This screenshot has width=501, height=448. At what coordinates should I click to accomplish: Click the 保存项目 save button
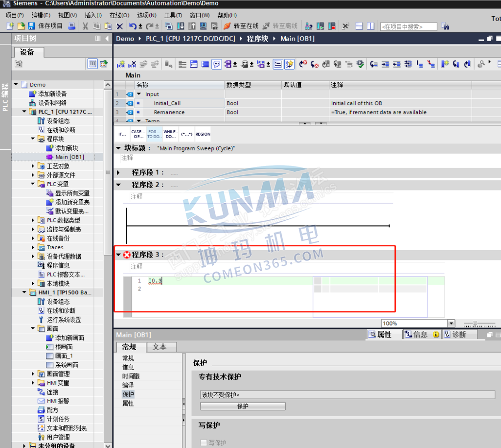tap(46, 26)
